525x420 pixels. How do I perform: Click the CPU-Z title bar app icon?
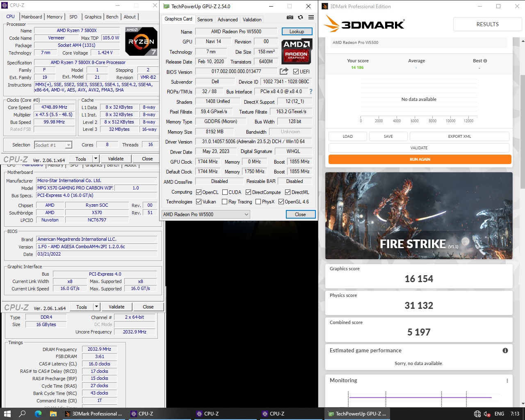tap(5, 5)
